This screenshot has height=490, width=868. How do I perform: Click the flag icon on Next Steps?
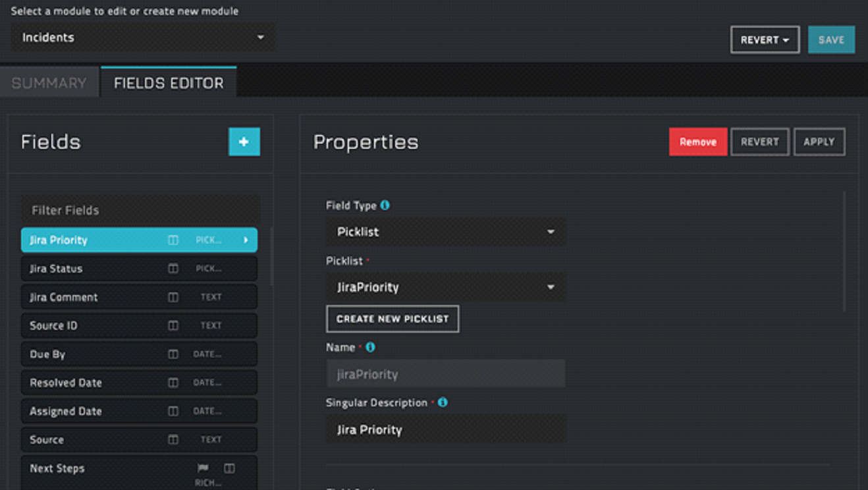pyautogui.click(x=203, y=468)
